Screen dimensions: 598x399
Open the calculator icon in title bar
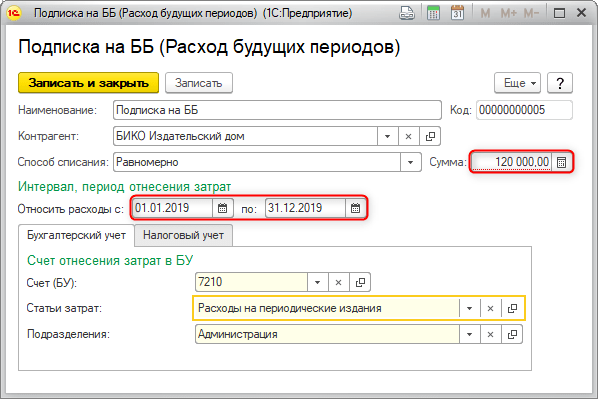click(433, 13)
